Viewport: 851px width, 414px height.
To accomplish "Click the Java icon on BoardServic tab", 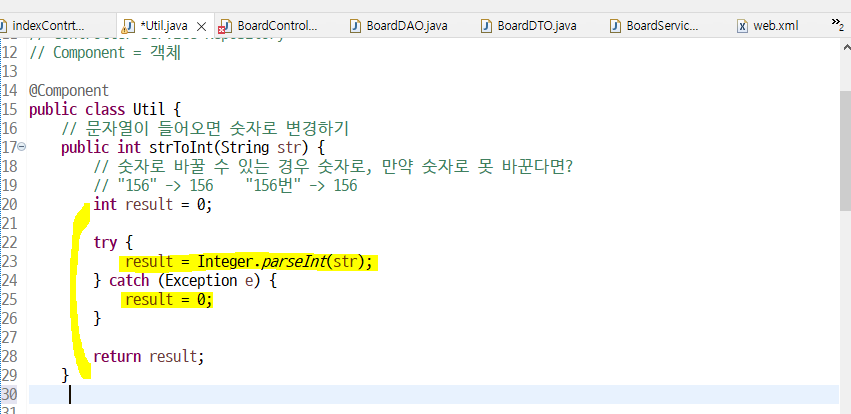I will point(615,26).
